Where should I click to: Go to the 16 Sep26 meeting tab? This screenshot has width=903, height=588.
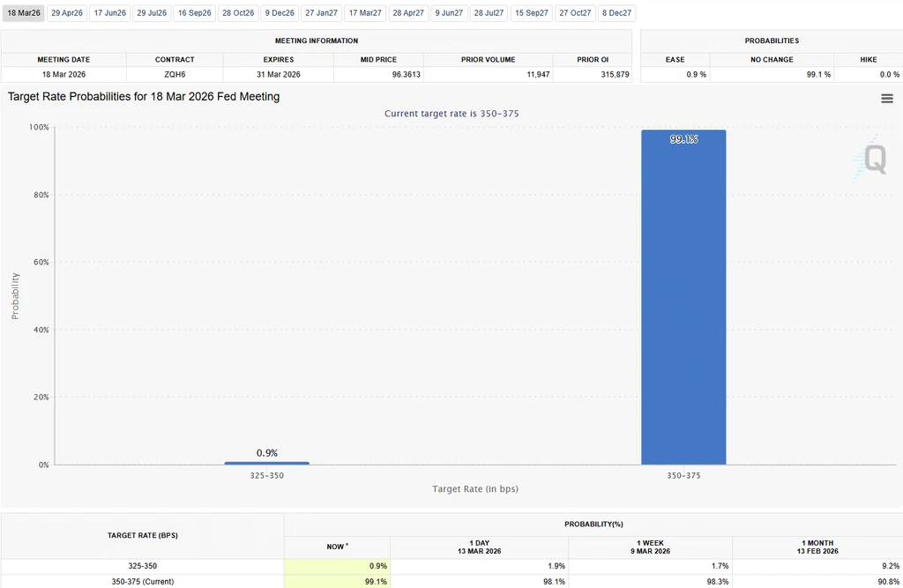pyautogui.click(x=195, y=12)
